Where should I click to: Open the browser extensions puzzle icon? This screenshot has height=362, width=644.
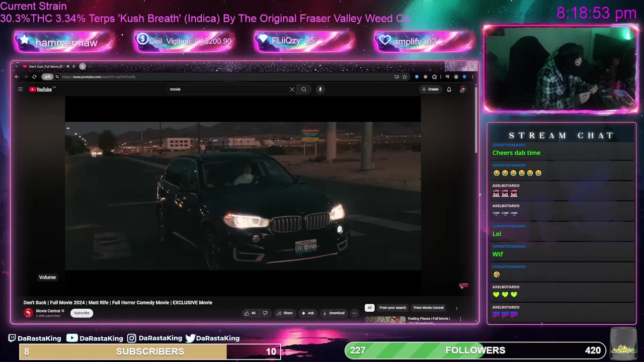point(434,77)
